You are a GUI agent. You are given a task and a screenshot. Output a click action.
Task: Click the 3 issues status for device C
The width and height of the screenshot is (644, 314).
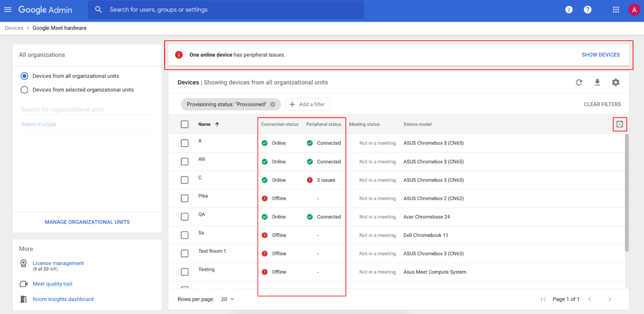[321, 180]
